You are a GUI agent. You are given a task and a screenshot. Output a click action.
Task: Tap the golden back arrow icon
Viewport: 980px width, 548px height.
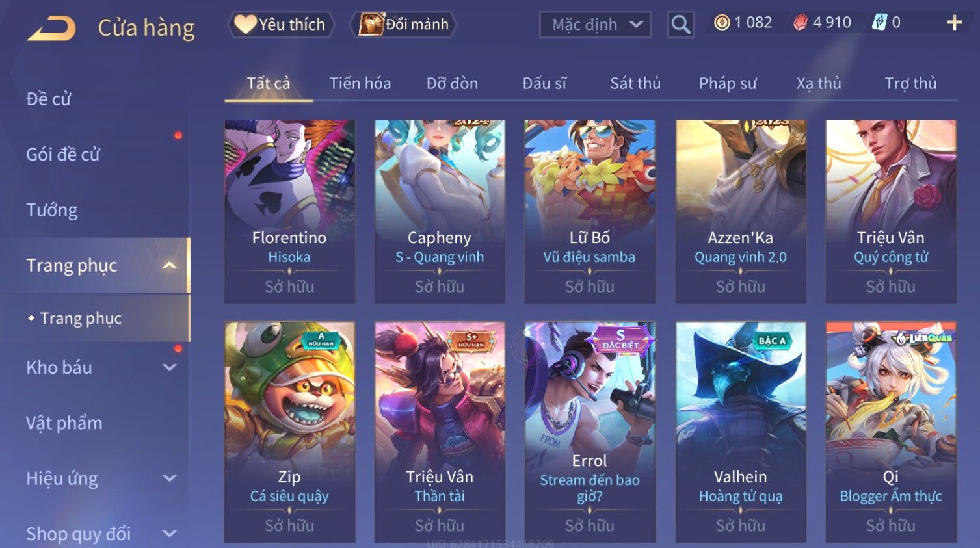(x=52, y=29)
